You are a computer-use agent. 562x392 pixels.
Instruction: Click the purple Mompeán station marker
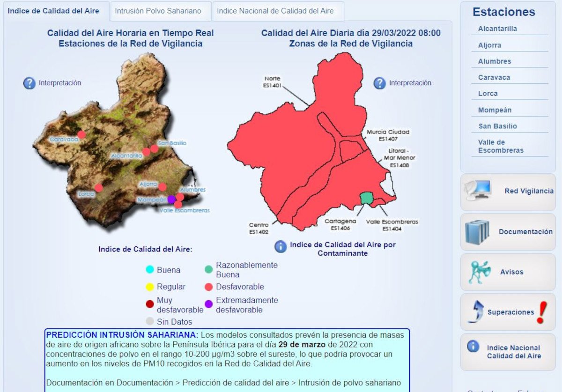171,200
